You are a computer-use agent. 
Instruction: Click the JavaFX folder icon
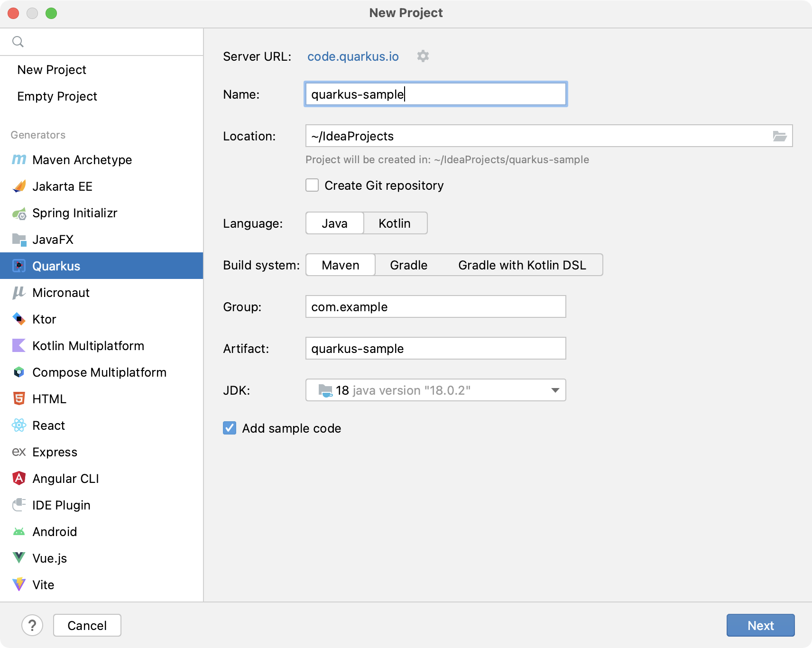19,240
